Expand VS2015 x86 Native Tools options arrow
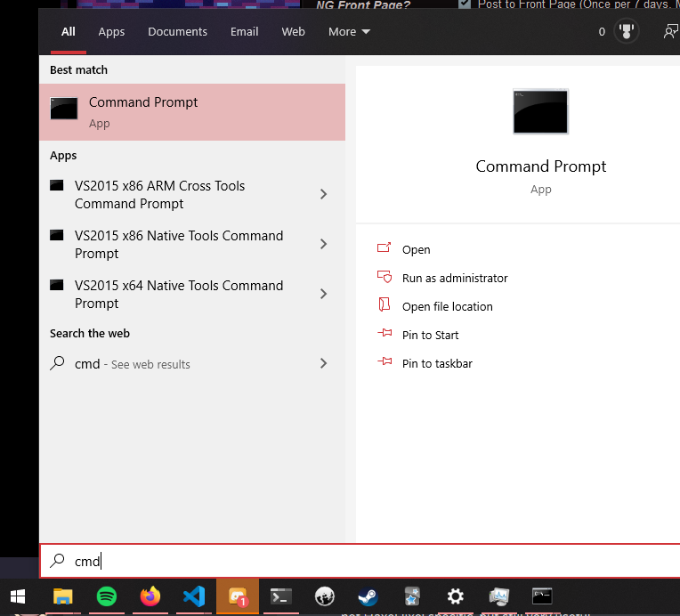 323,244
